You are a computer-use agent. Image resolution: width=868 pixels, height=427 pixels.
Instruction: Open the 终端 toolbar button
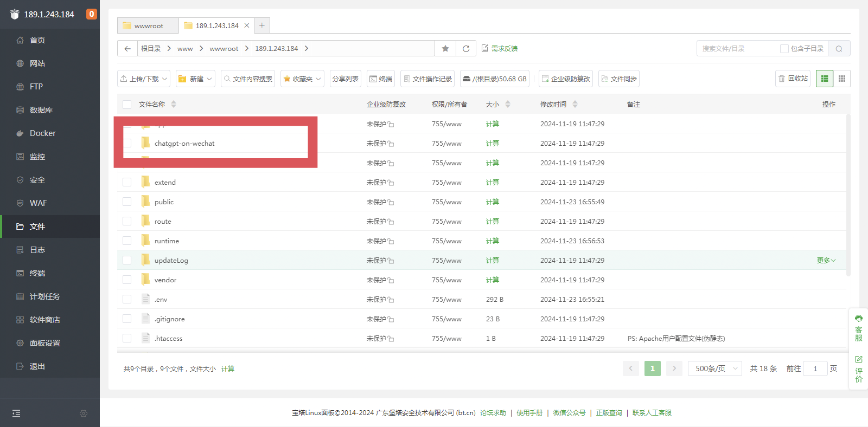[x=381, y=79]
